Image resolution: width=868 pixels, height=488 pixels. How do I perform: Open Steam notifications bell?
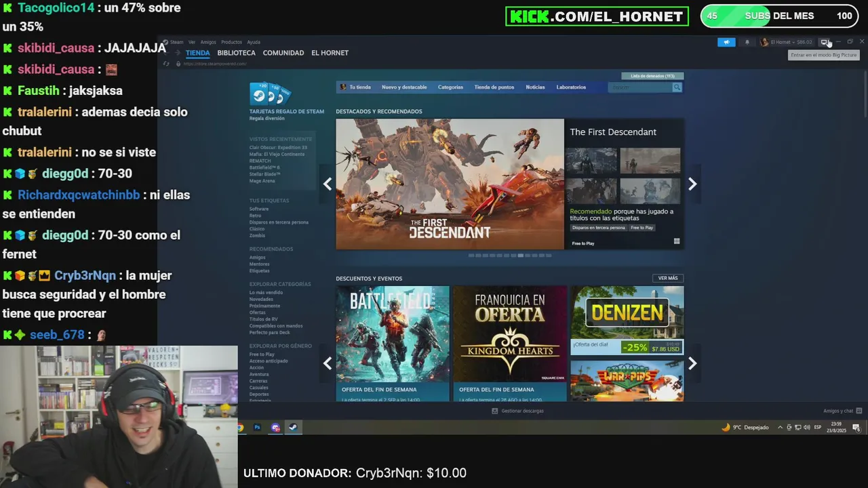point(747,42)
